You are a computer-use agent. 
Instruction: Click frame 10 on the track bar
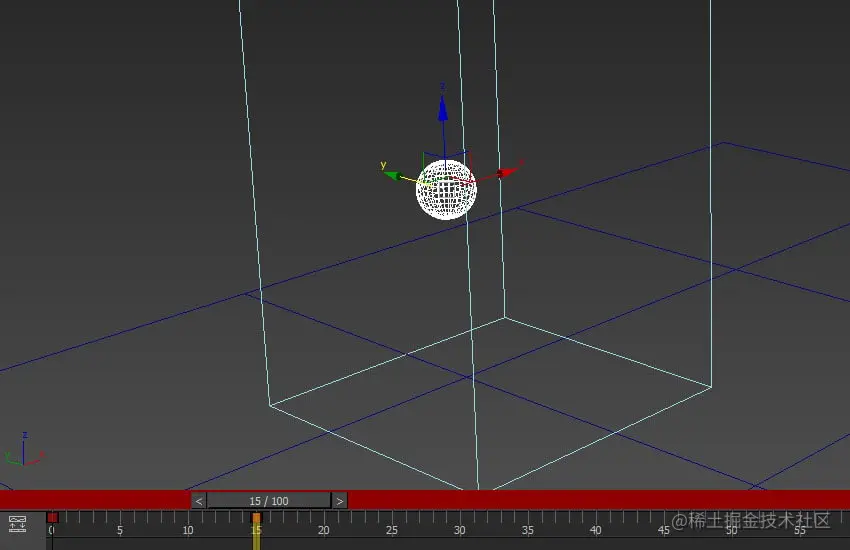click(188, 530)
